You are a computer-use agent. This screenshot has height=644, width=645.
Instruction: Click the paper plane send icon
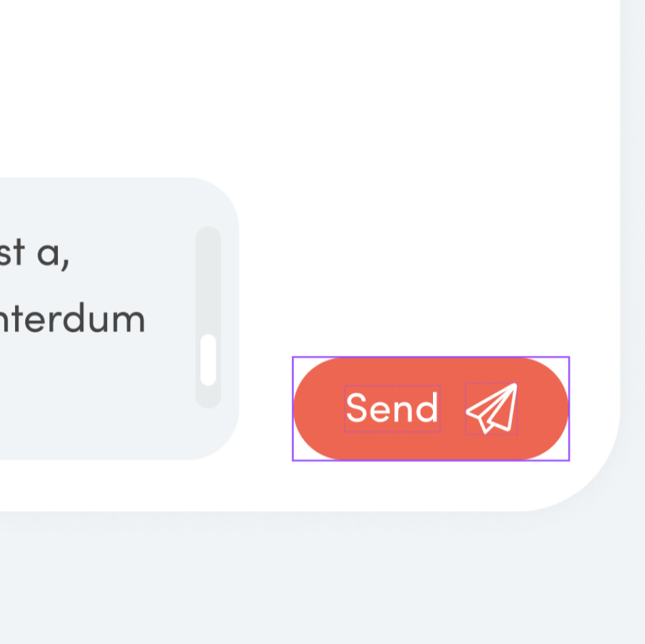(492, 408)
